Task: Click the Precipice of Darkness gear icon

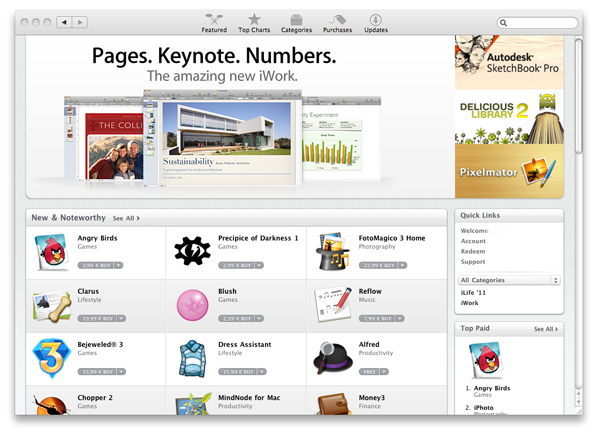Action: point(192,251)
